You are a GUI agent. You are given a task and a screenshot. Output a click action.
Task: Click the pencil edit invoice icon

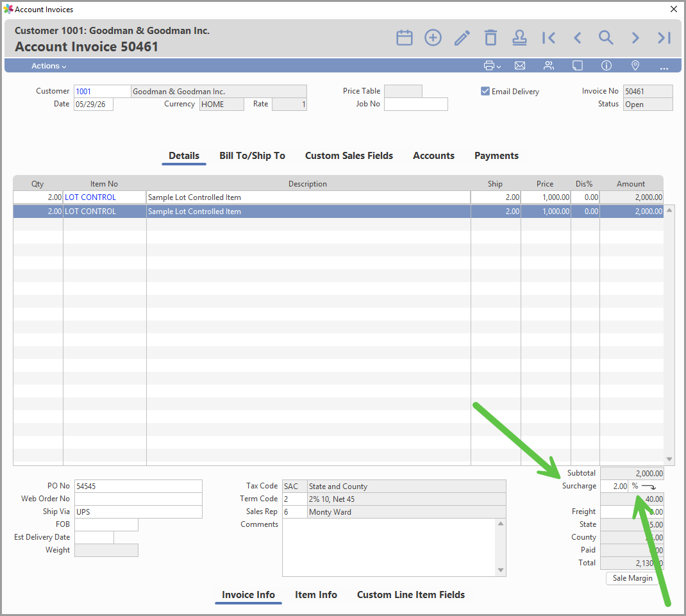pos(462,38)
